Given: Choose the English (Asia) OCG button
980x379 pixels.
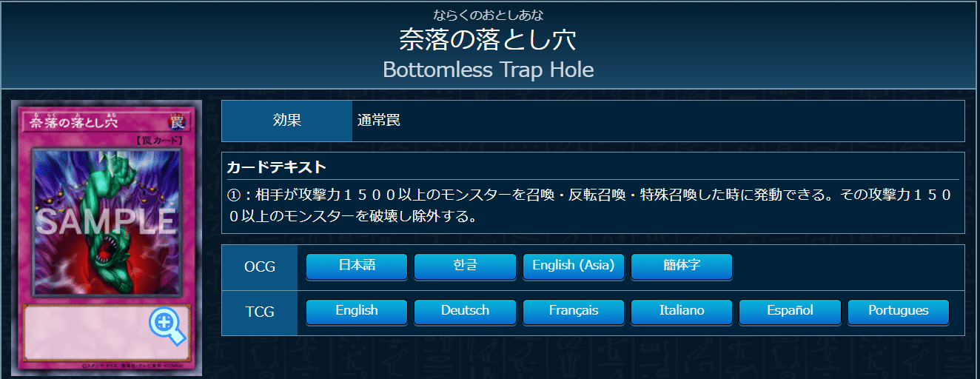Looking at the screenshot, I should [574, 266].
